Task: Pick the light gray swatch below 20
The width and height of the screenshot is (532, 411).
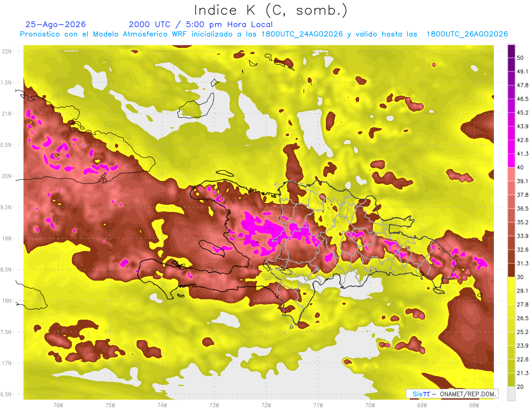Action: point(511,394)
